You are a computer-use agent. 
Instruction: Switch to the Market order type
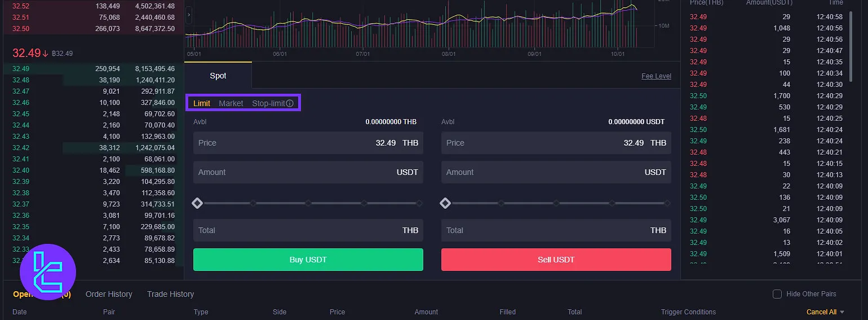point(231,103)
